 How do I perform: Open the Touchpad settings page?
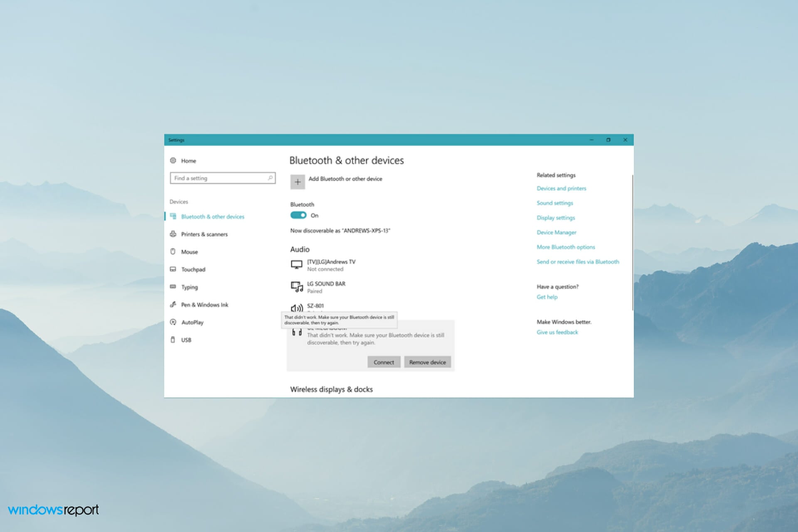click(193, 269)
